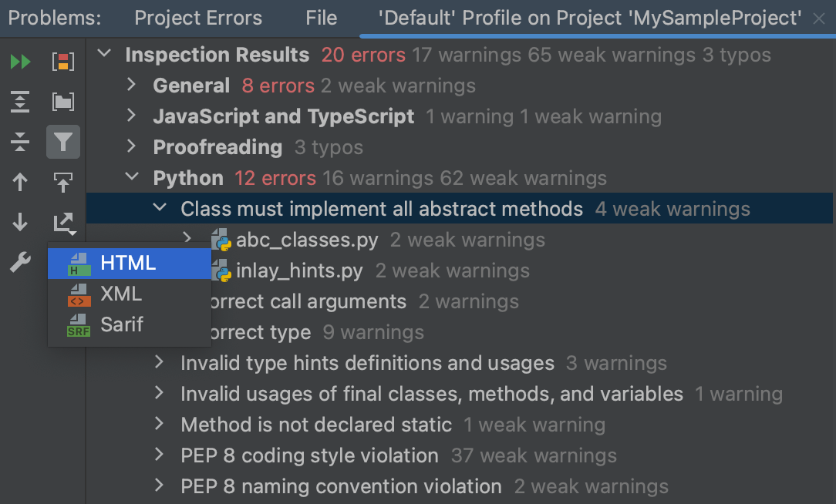Image resolution: width=836 pixels, height=504 pixels.
Task: Disable the active filter toggle
Action: 63,141
